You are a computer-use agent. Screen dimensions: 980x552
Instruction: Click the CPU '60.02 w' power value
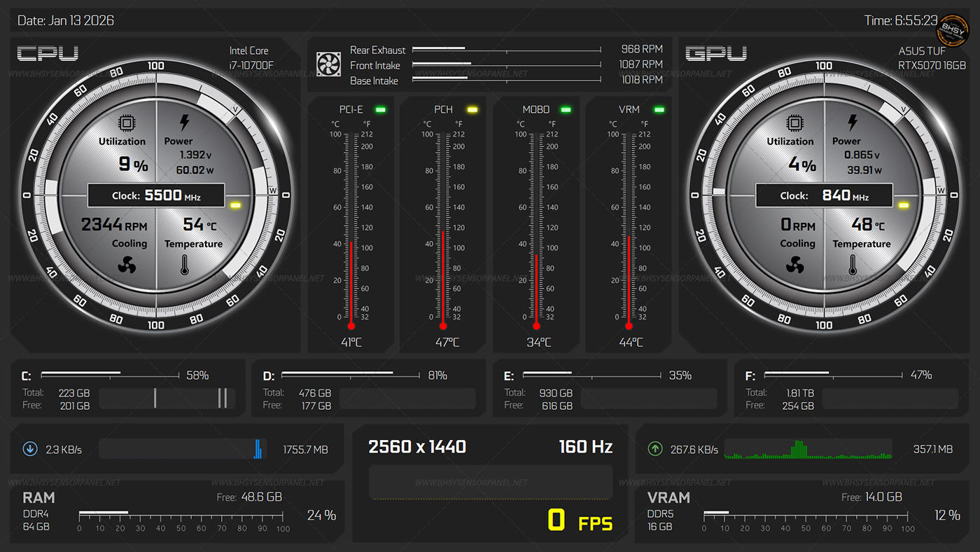[195, 170]
